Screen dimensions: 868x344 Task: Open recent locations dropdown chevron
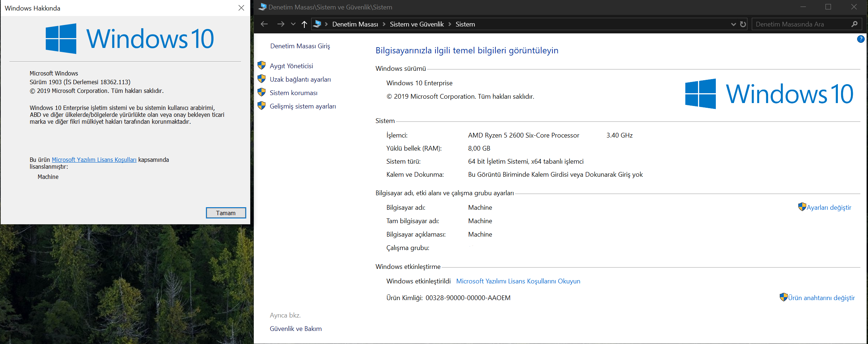coord(293,24)
